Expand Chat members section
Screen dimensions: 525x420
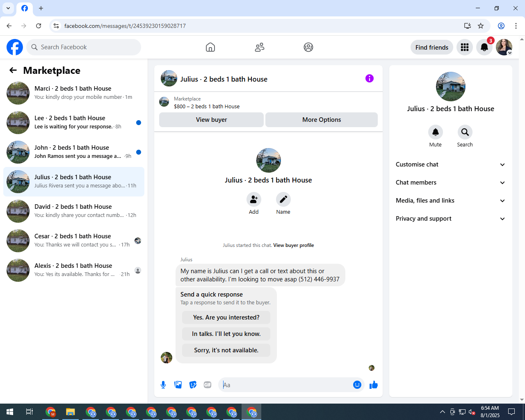click(451, 183)
